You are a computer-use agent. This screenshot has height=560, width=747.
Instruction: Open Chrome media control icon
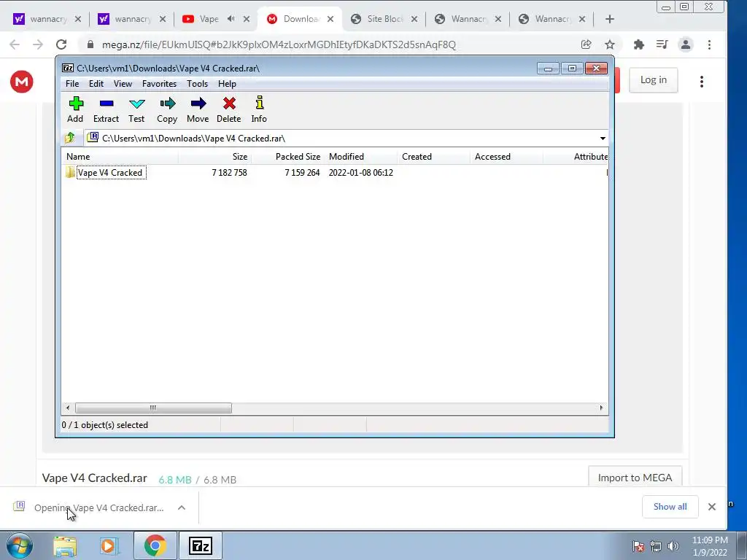click(662, 44)
